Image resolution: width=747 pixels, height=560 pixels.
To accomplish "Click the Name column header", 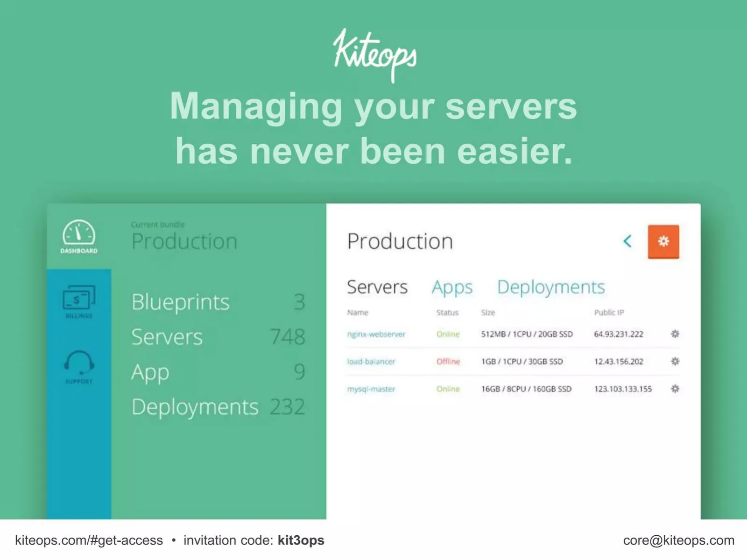I will [358, 312].
